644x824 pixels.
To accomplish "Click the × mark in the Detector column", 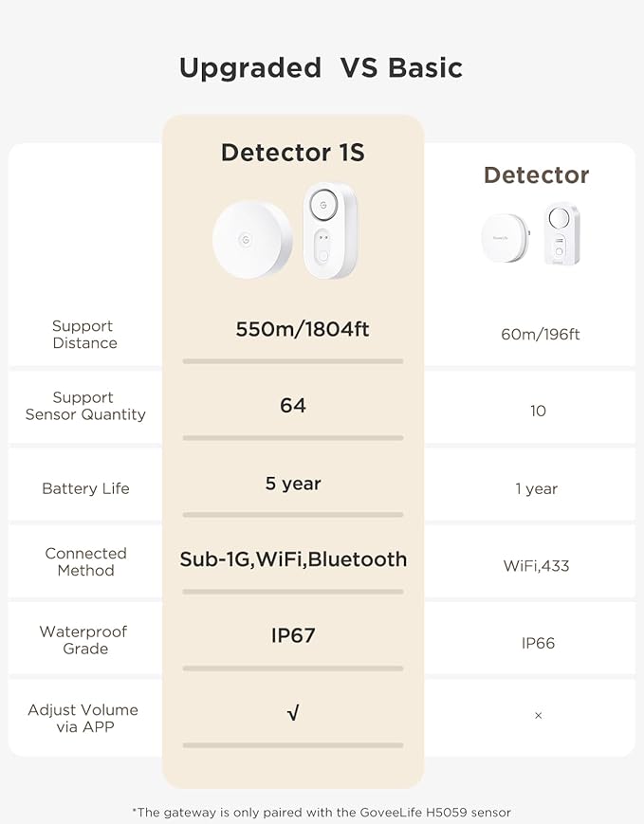I will (539, 715).
